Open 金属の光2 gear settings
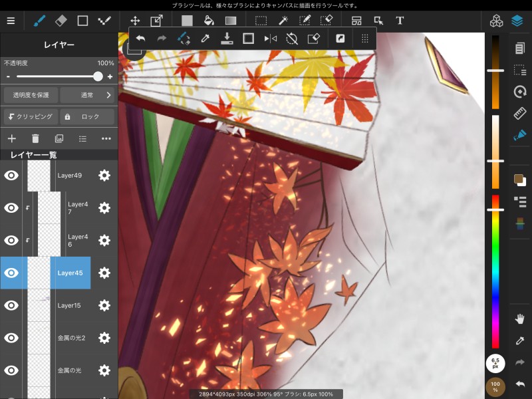Viewport: 532px width, 399px height. click(104, 338)
